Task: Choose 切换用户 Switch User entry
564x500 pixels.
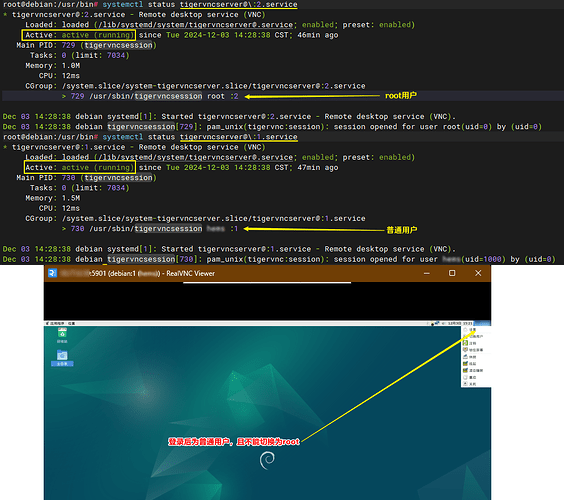Action: click(x=476, y=336)
